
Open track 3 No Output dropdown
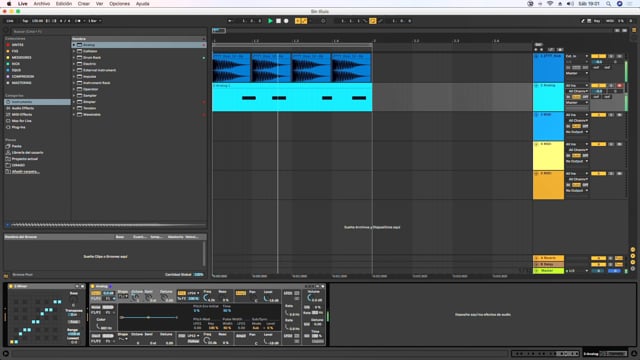(577, 132)
